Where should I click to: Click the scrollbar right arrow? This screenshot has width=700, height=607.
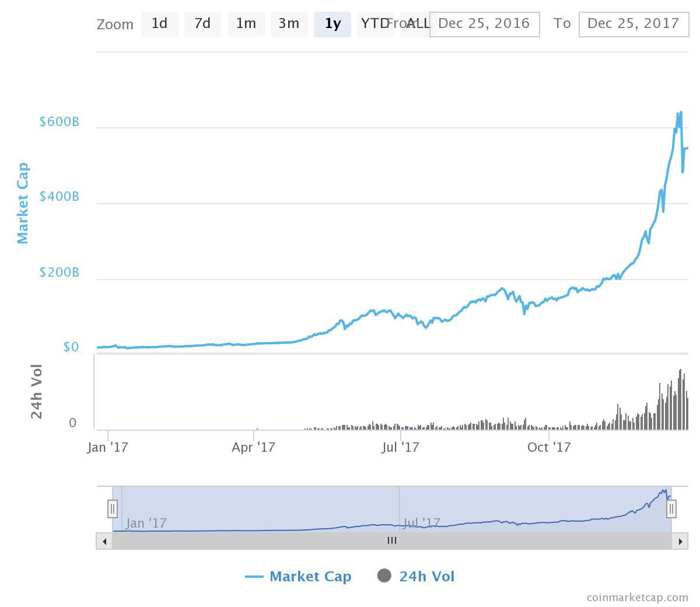click(680, 541)
